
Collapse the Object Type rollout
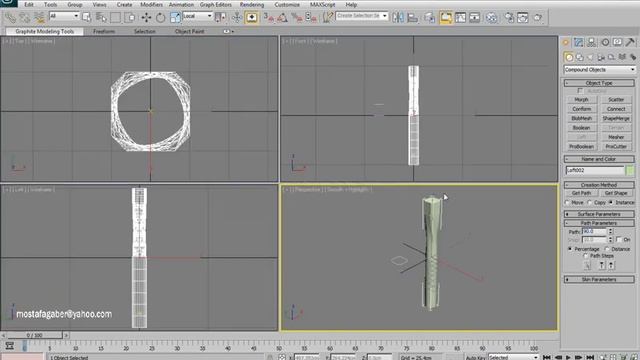point(599,83)
